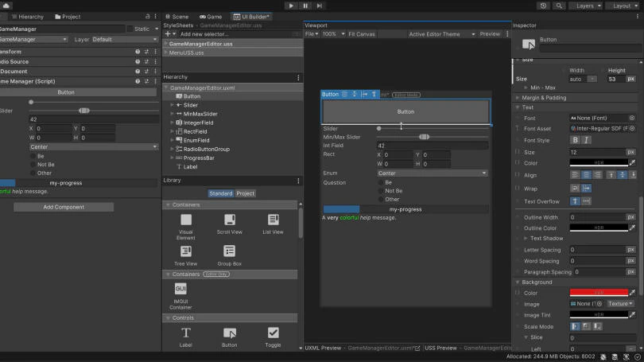Select the Be radio option in left panel
Viewport: 644px width, 362px height.
[33, 156]
